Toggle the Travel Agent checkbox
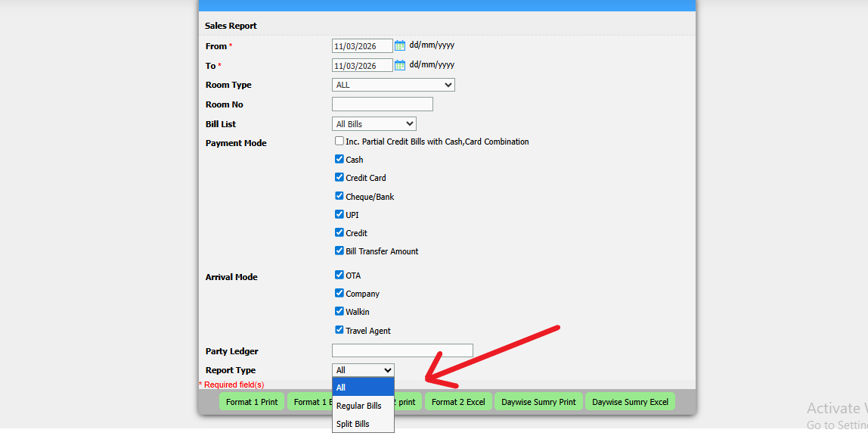Viewport: 868px width, 436px height. (x=339, y=330)
